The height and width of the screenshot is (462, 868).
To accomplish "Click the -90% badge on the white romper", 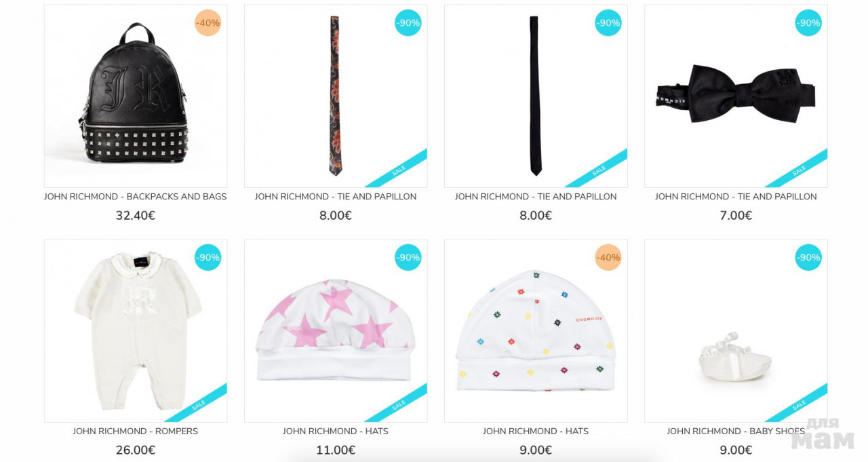I will (x=208, y=258).
